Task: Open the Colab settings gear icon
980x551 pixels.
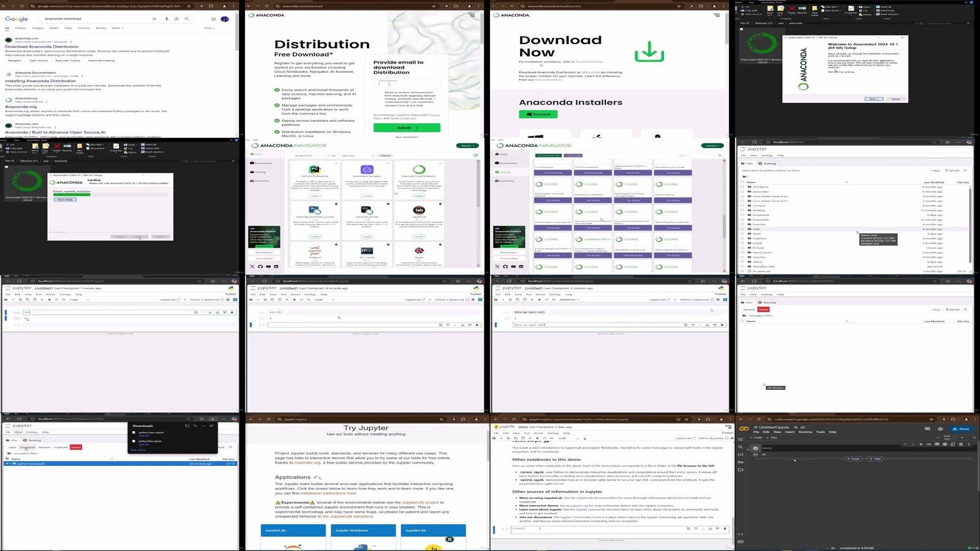Action: (x=940, y=429)
